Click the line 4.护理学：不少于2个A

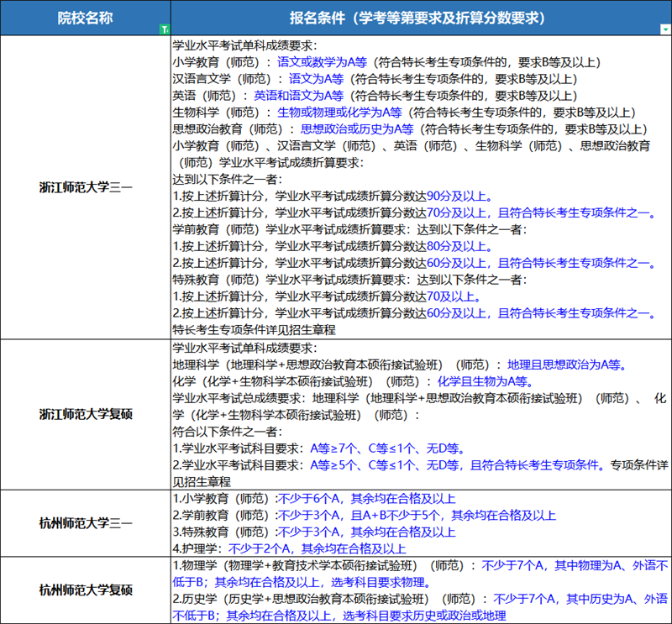coord(289,548)
